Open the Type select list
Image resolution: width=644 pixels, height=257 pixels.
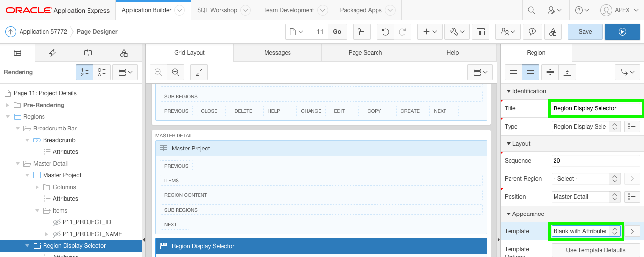[x=586, y=127]
